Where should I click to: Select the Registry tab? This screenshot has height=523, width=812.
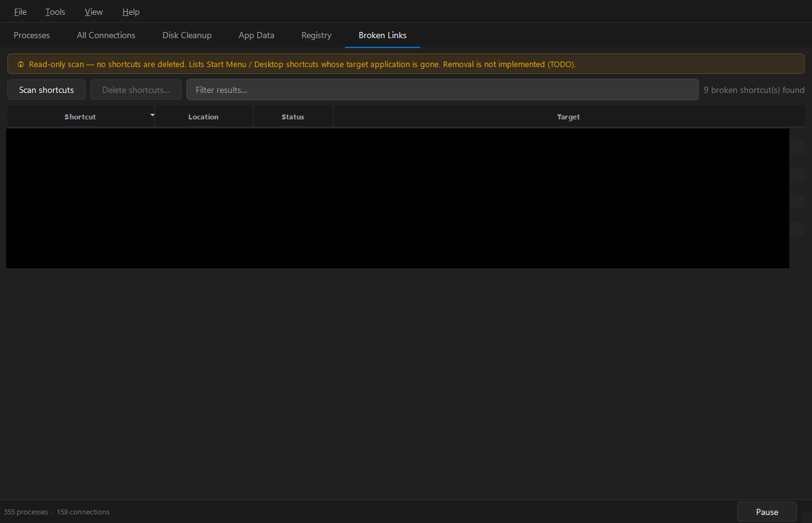click(x=316, y=35)
